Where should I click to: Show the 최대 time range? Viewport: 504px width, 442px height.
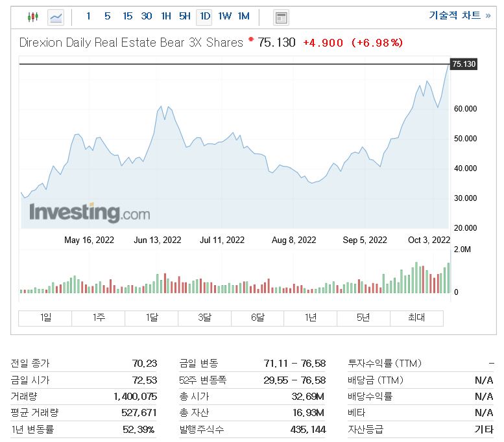416,318
